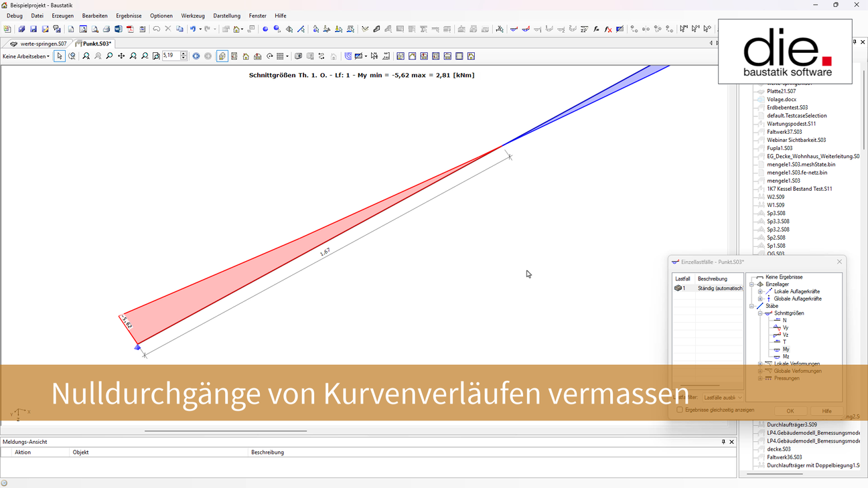Image resolution: width=868 pixels, height=488 pixels.
Task: Click the Word export icon
Action: [119, 29]
